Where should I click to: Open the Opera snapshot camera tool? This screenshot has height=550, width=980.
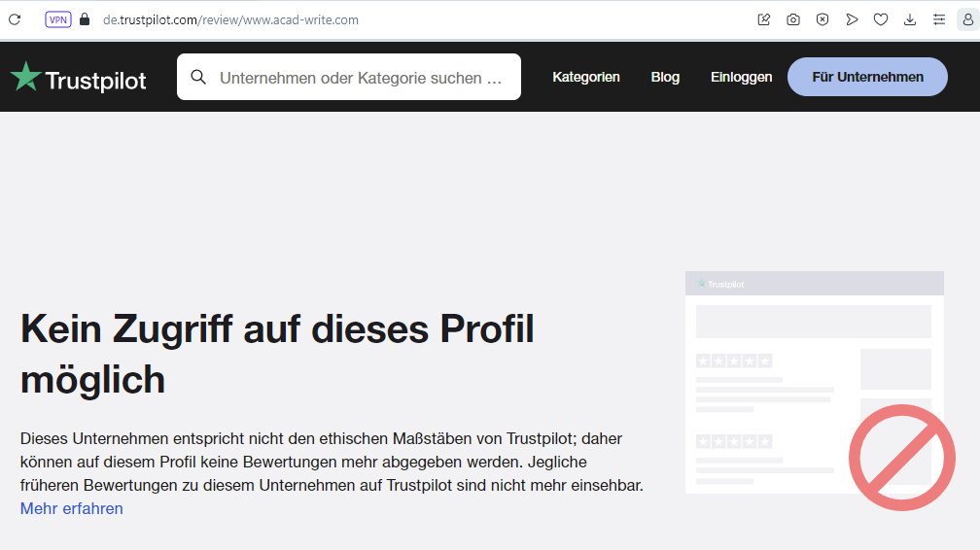[793, 19]
